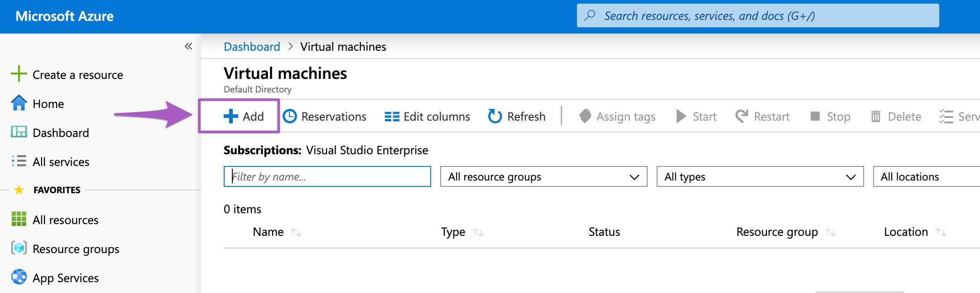
Task: Open the All types dropdown
Action: tap(759, 176)
